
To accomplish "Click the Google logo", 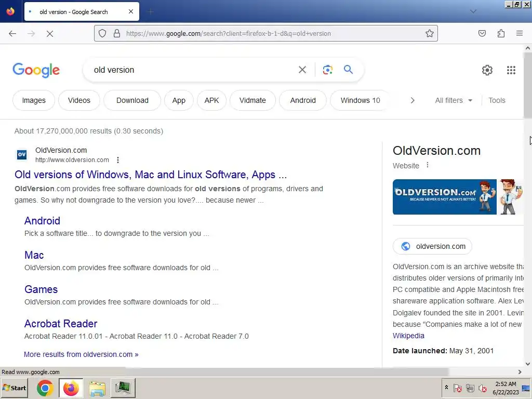I will (36, 70).
